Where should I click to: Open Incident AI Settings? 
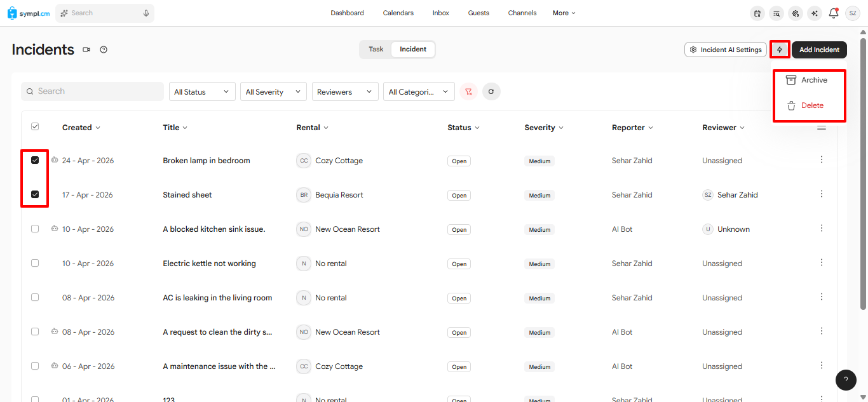click(726, 50)
